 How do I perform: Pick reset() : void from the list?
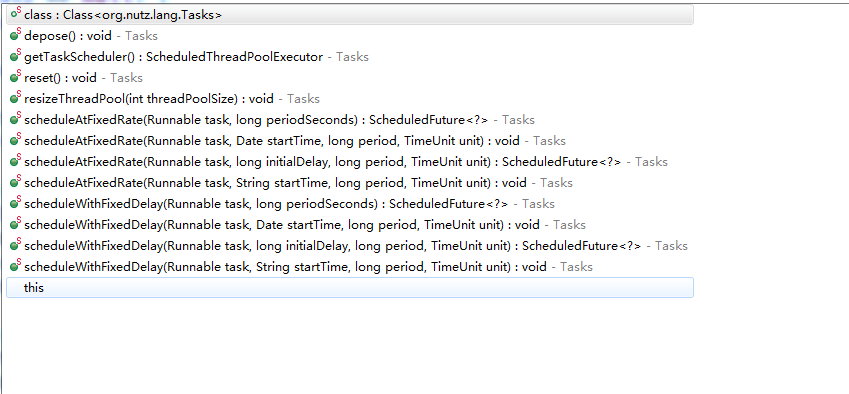(350, 78)
